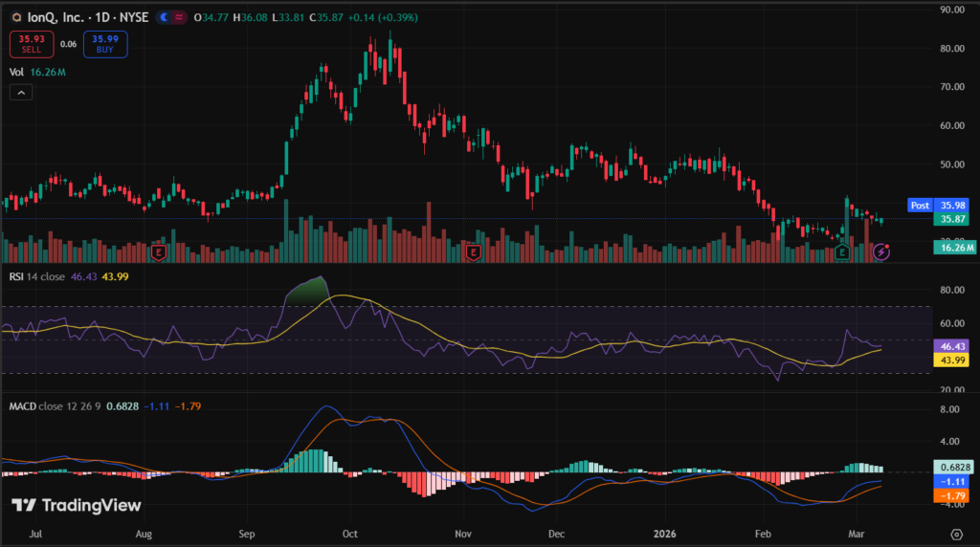Click the Post market price label
This screenshot has height=547, width=980.
coord(919,205)
